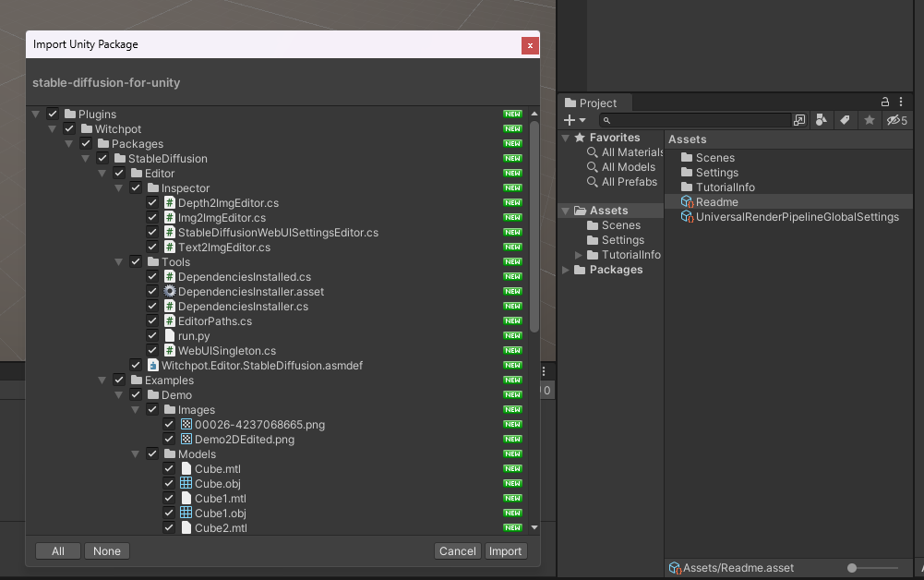Click the lock icon of Project panel
The height and width of the screenshot is (580, 924).
(x=884, y=102)
